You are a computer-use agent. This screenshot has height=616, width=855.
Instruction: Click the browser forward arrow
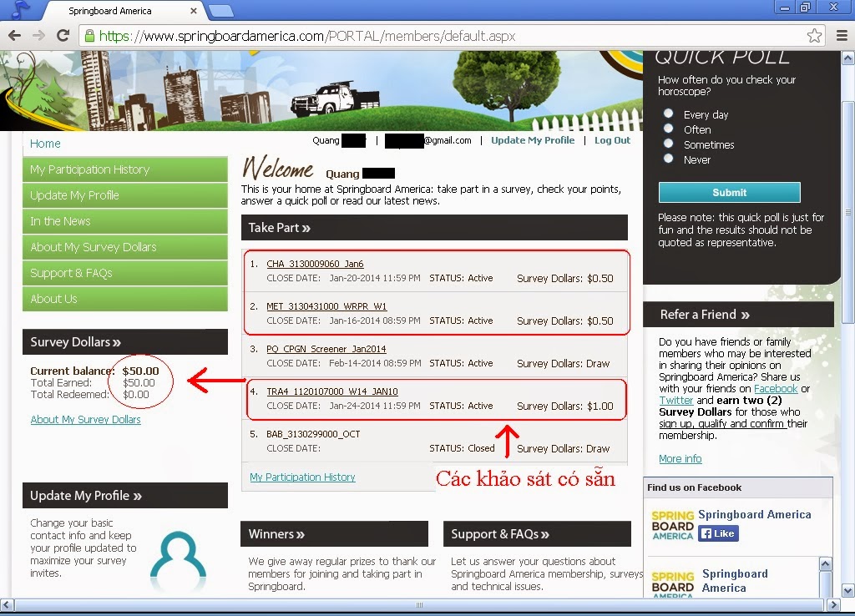point(38,36)
